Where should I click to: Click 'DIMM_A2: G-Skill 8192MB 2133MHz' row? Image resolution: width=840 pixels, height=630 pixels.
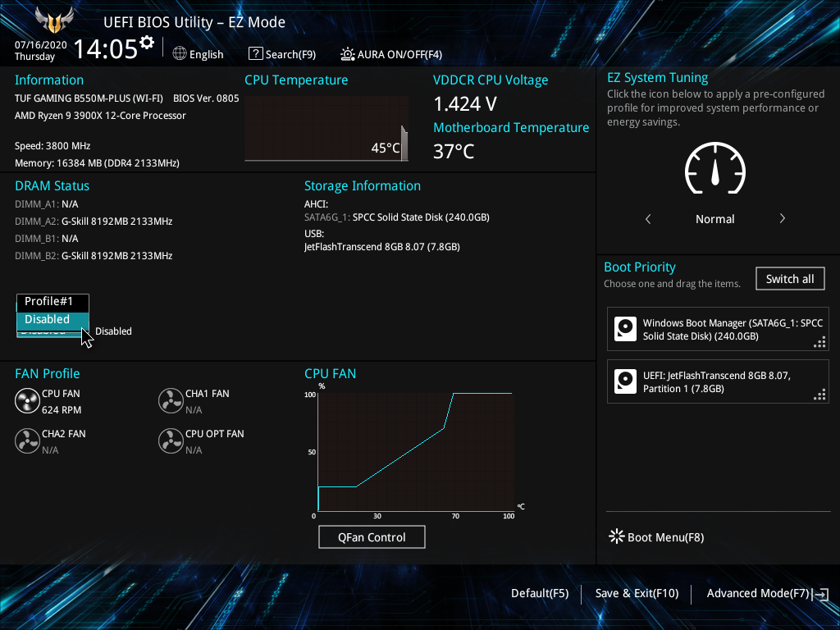(x=94, y=221)
